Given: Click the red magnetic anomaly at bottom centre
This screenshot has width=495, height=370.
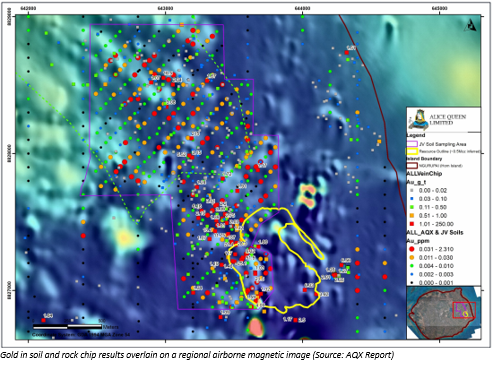Looking at the screenshot, I should pos(256,327).
